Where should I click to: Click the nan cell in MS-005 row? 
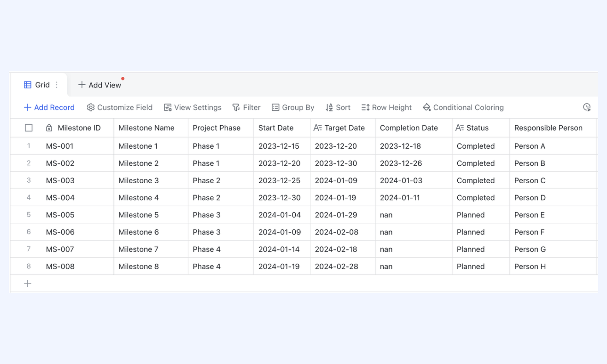pyautogui.click(x=414, y=215)
